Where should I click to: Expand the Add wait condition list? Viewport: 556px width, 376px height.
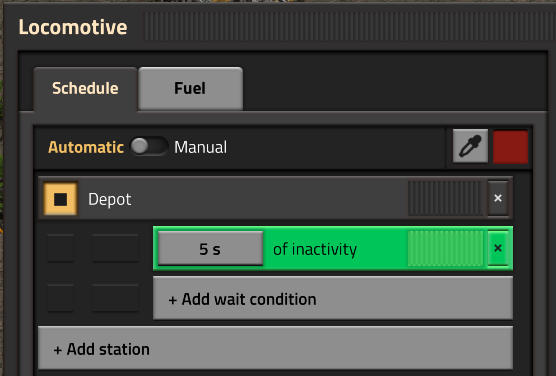pyautogui.click(x=333, y=299)
